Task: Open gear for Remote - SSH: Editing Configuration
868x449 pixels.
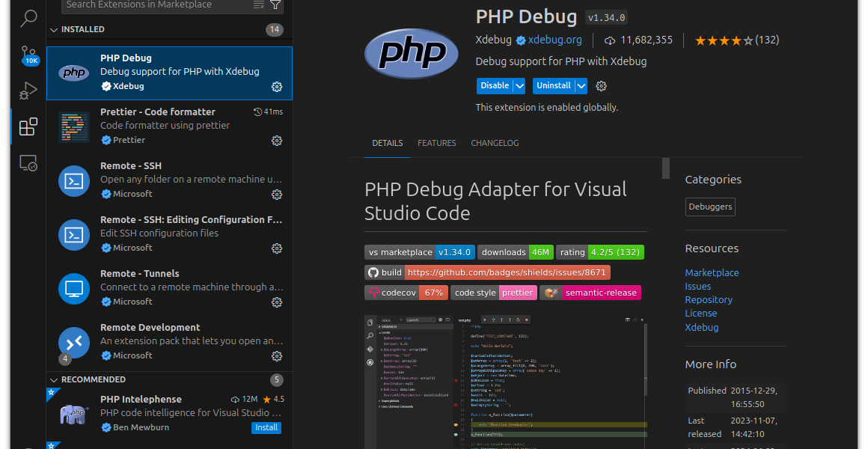Action: 277,248
